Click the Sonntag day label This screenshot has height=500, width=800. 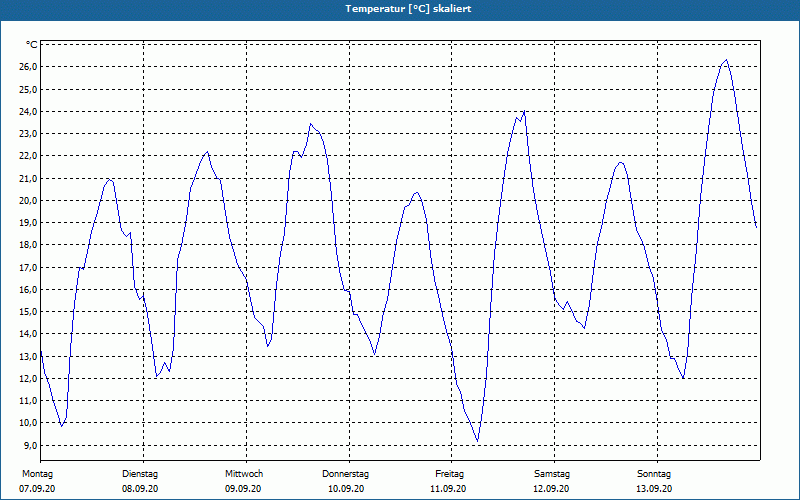click(654, 474)
